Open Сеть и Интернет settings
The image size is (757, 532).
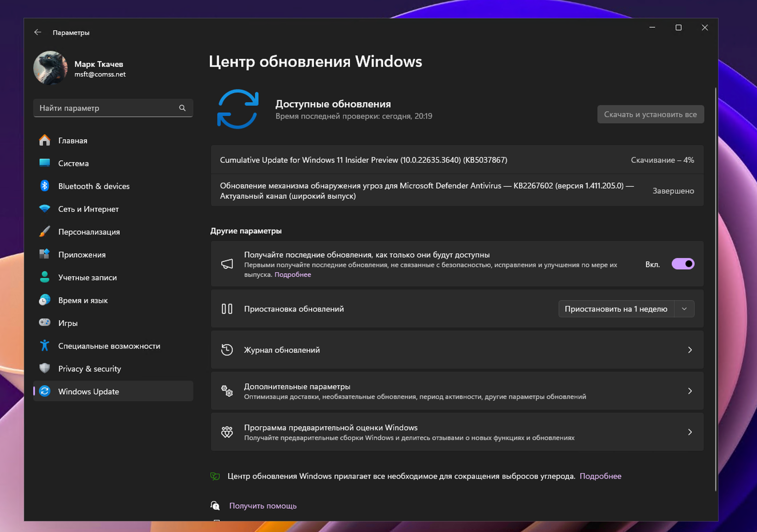[113, 209]
